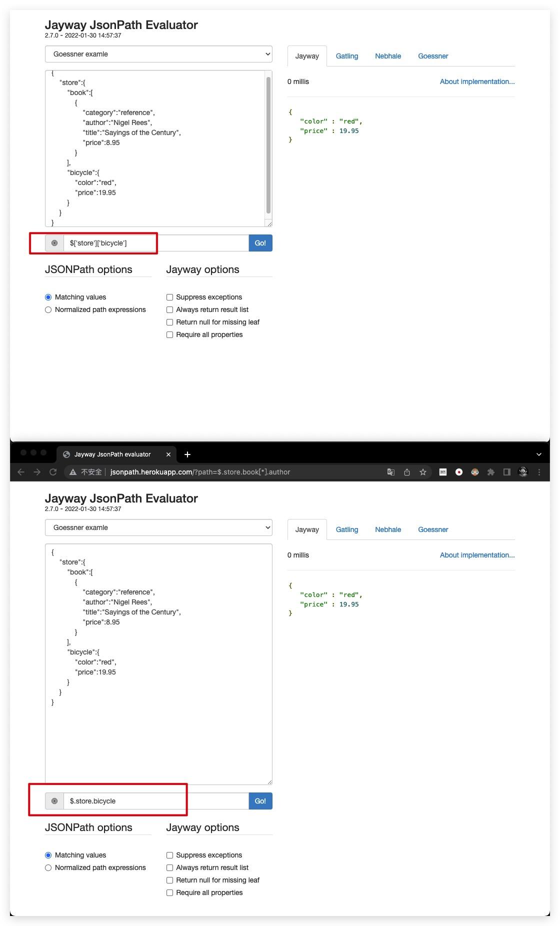This screenshot has height=926, width=560.
Task: Expand the Goessner examle dropdown below the address bar
Action: pyautogui.click(x=158, y=527)
